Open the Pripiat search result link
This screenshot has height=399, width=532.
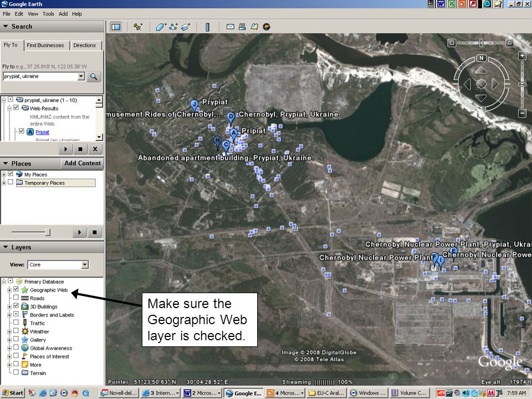tap(43, 132)
